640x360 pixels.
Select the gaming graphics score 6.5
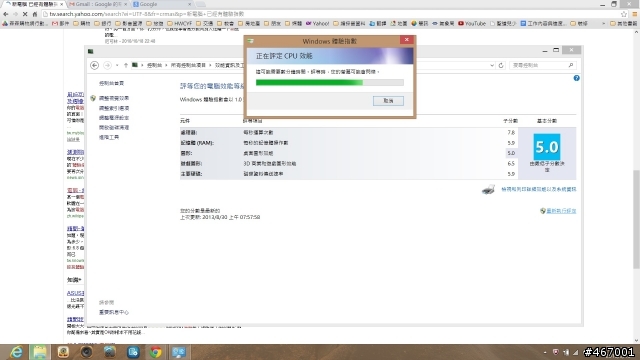click(x=511, y=164)
